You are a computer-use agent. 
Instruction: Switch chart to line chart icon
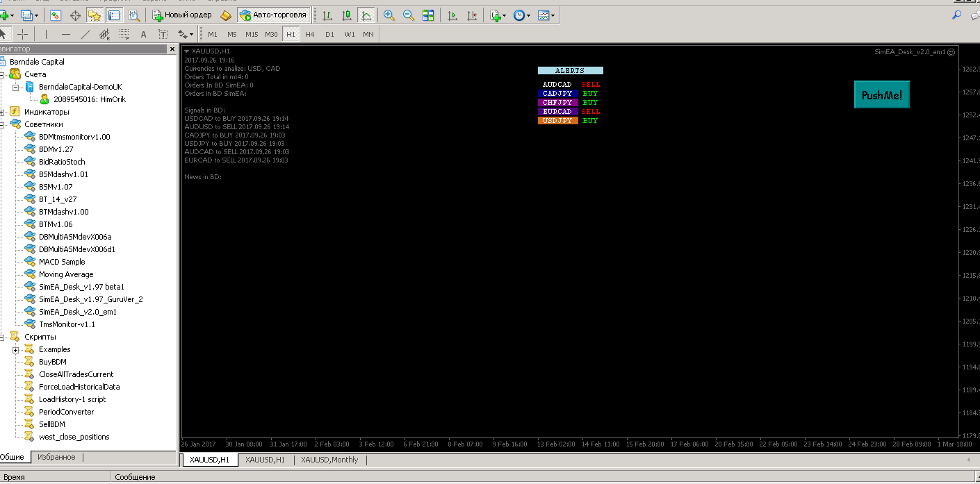(x=366, y=15)
